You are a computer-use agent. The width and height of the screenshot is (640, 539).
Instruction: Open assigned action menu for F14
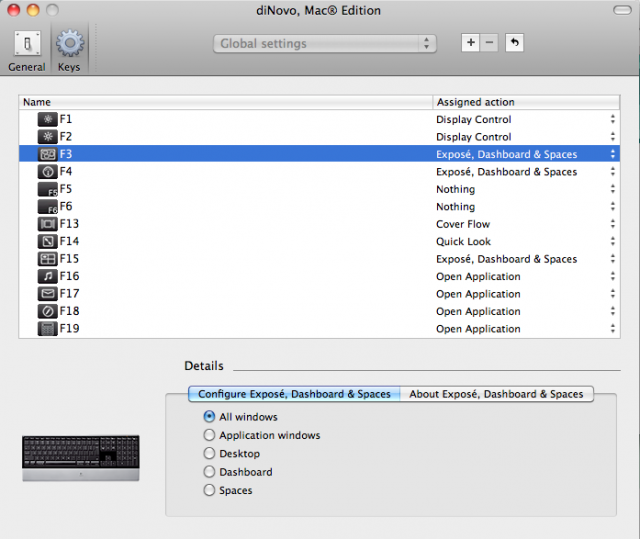(x=612, y=242)
